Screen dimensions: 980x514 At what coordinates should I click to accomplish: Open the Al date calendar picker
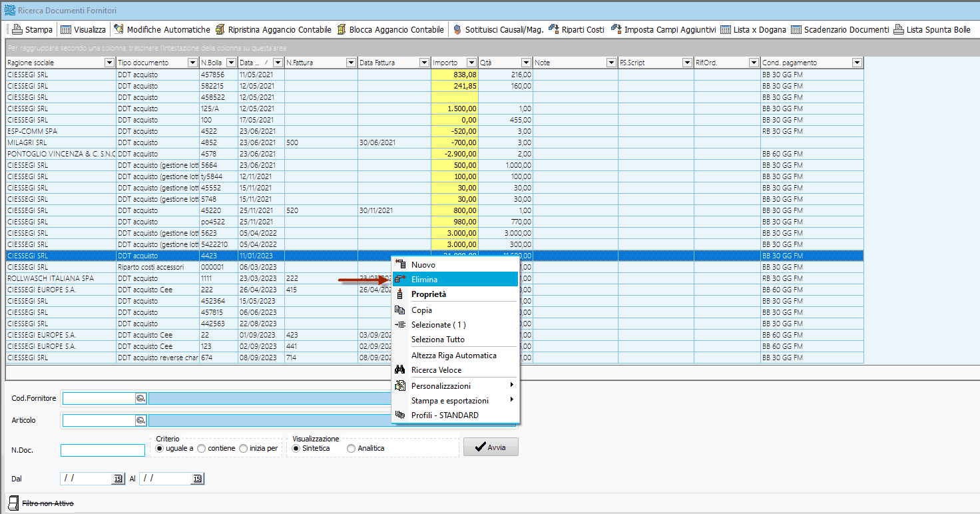coord(197,479)
